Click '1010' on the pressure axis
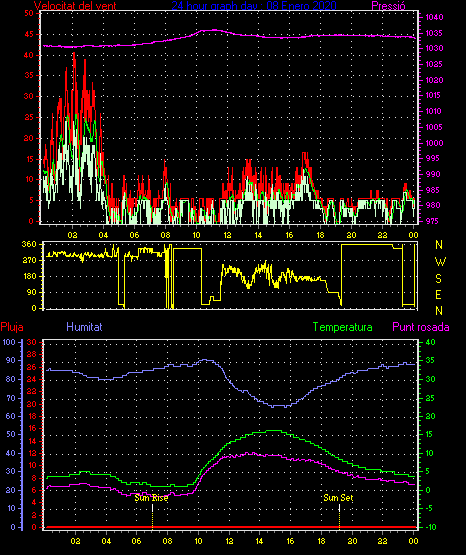This screenshot has width=466, height=555. [434, 111]
